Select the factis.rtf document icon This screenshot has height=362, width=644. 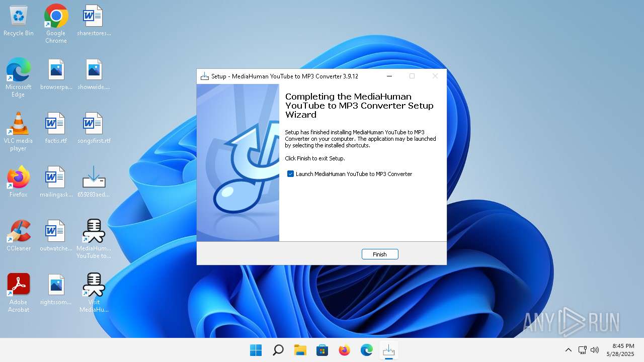(56, 129)
